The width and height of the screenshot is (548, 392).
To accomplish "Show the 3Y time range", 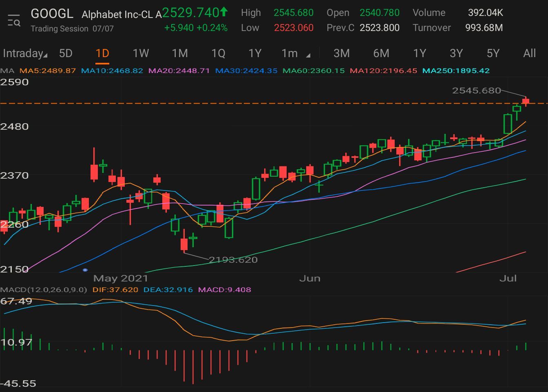I will click(x=456, y=53).
